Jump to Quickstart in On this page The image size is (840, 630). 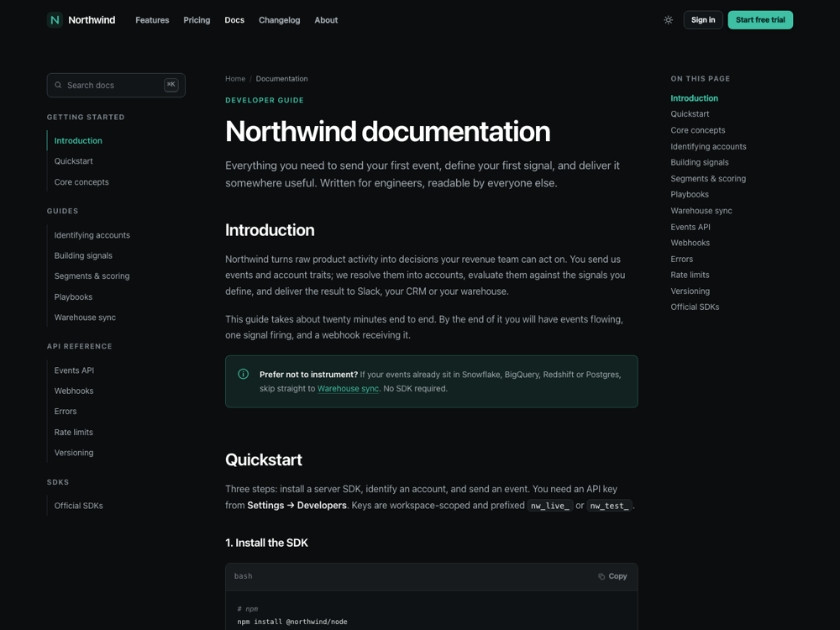(690, 114)
